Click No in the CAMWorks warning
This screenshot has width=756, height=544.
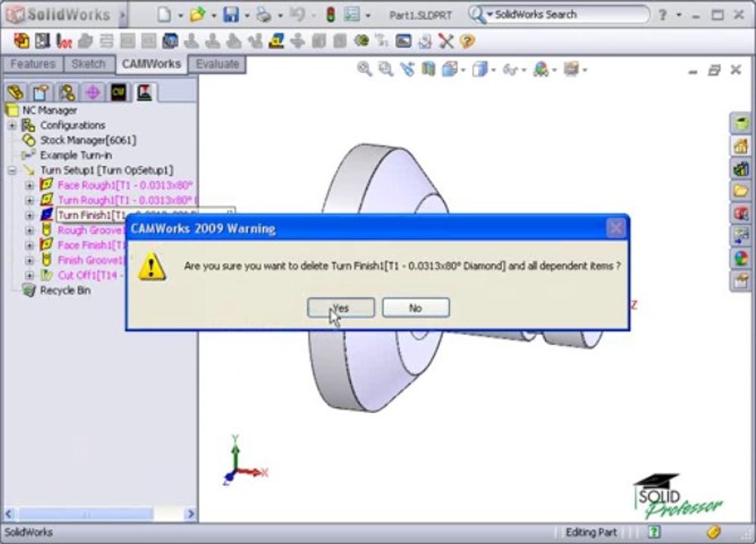(x=416, y=308)
